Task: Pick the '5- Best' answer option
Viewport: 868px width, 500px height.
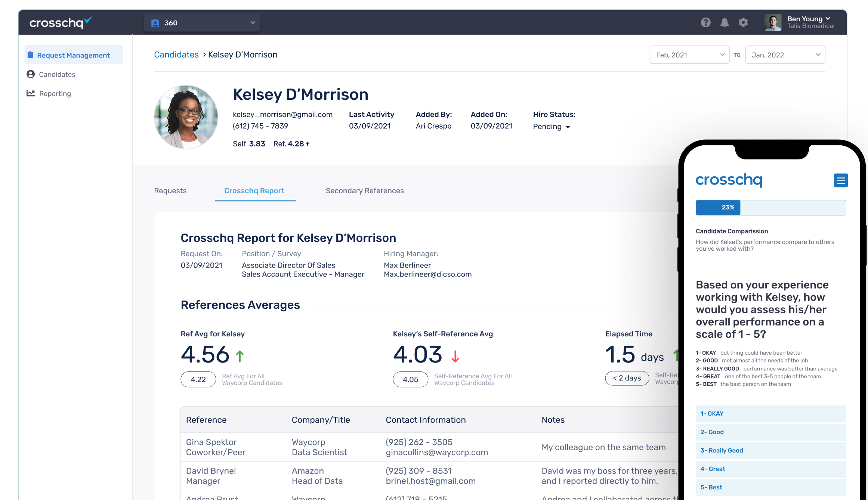Action: (770, 487)
